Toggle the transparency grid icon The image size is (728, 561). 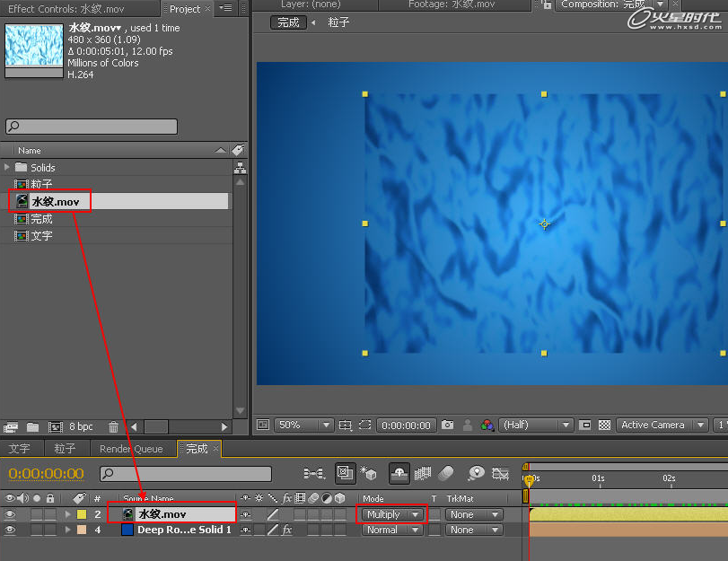click(x=604, y=425)
